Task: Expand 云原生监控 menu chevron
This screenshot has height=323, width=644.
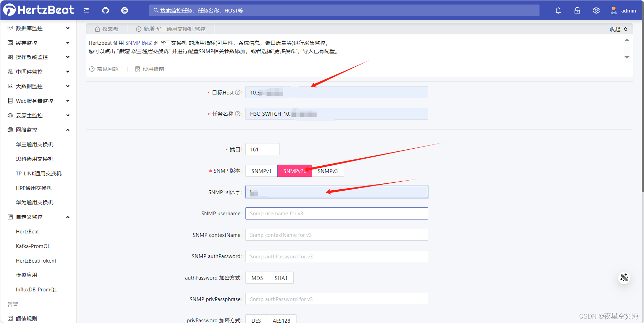Action: (68, 115)
